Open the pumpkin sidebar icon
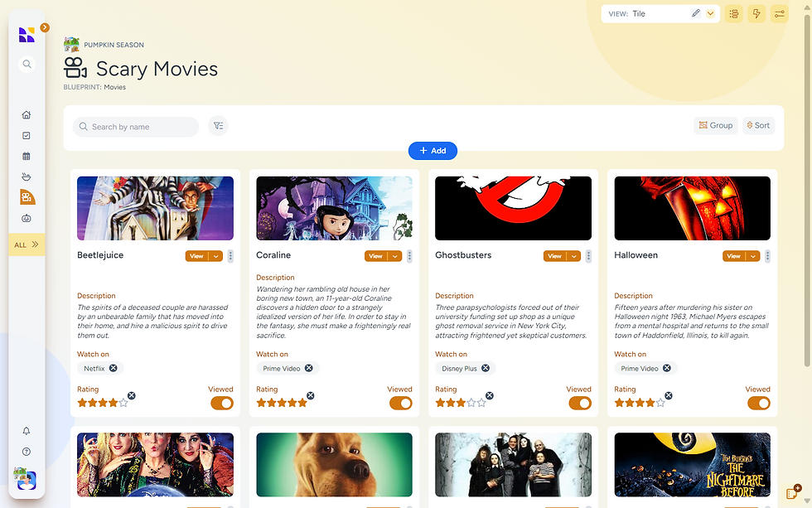Screen dimensions: 812x508 coord(27,219)
